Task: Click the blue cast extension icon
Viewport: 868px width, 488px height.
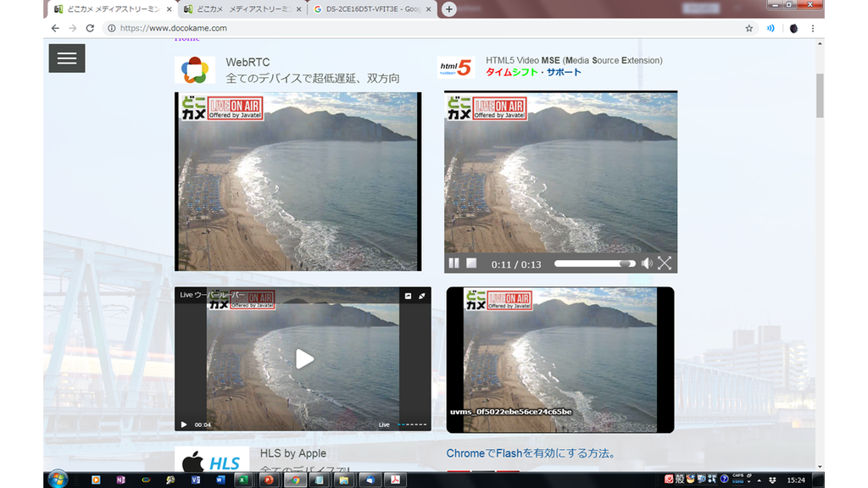Action: tap(771, 28)
